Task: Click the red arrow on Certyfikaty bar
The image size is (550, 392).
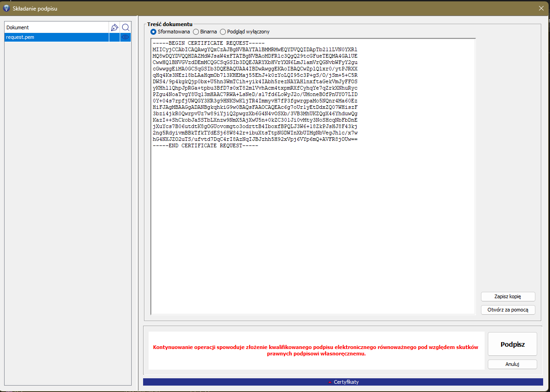Action: click(330, 382)
